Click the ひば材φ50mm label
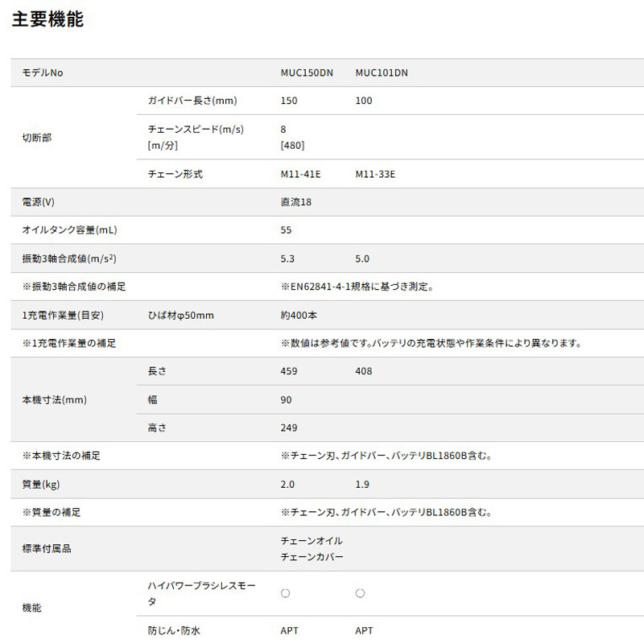644x644 pixels. [181, 315]
